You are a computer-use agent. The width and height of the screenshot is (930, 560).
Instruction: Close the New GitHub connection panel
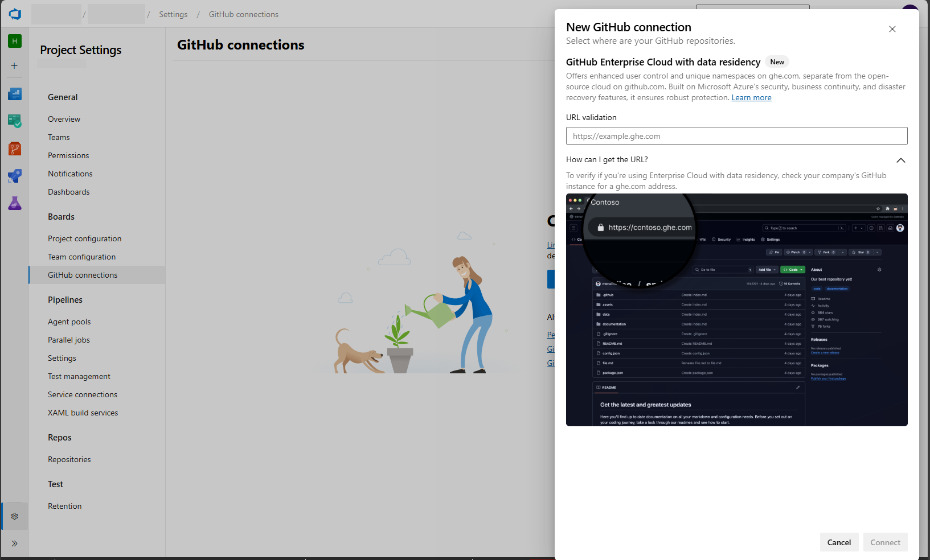coord(892,29)
